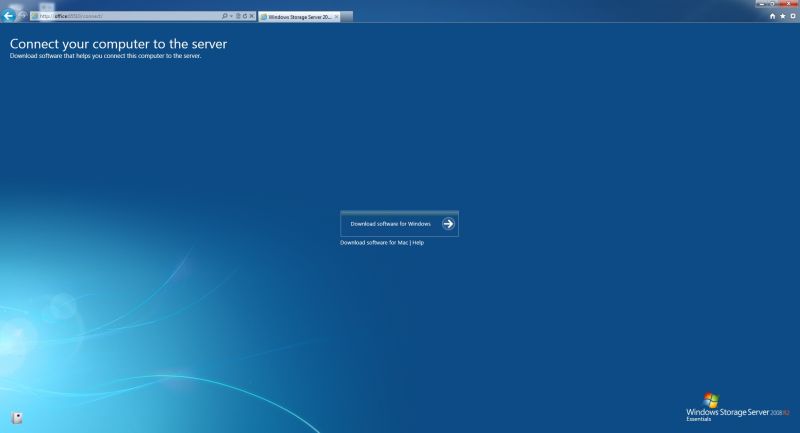Click the browser forward arrow button
Viewport: 800px width, 433px height.
click(x=23, y=16)
